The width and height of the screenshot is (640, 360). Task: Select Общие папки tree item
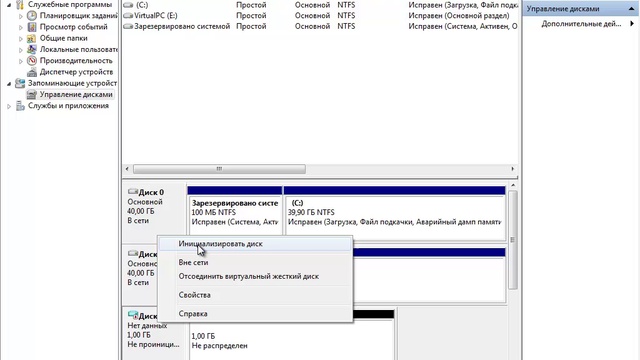point(63,38)
